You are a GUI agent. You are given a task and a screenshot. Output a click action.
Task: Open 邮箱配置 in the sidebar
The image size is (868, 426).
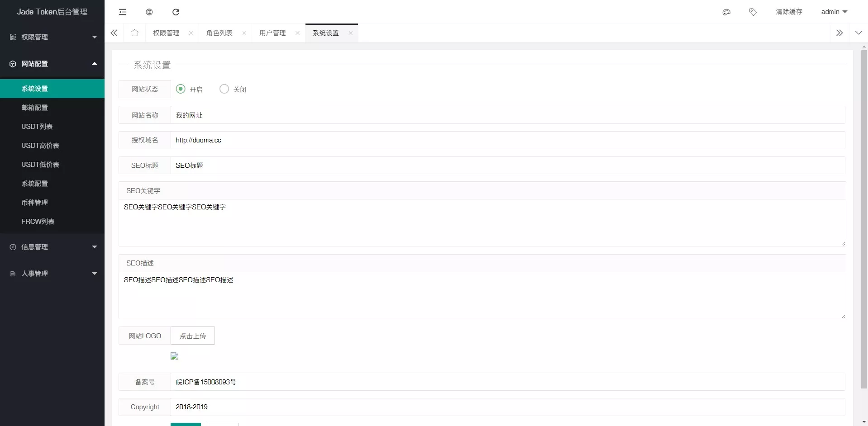pos(35,108)
